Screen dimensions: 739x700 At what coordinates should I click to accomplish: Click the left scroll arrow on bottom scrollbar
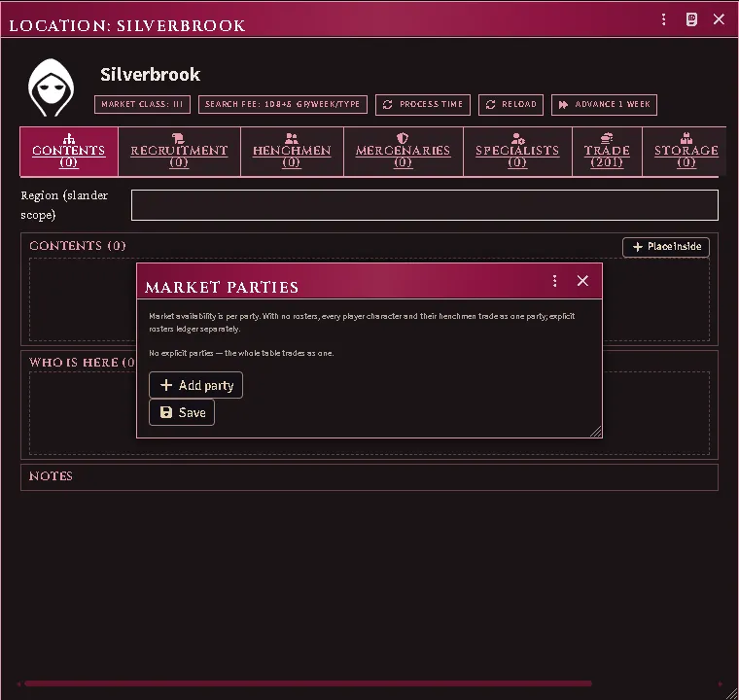(x=18, y=683)
